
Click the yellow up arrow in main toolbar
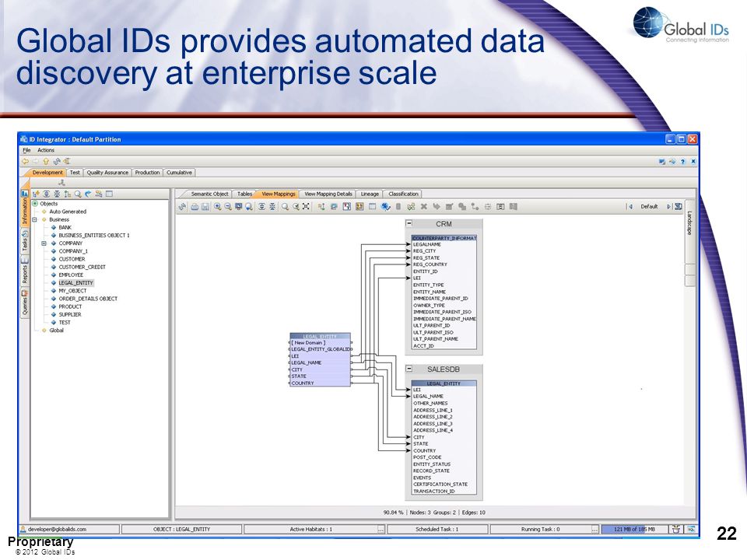click(46, 162)
